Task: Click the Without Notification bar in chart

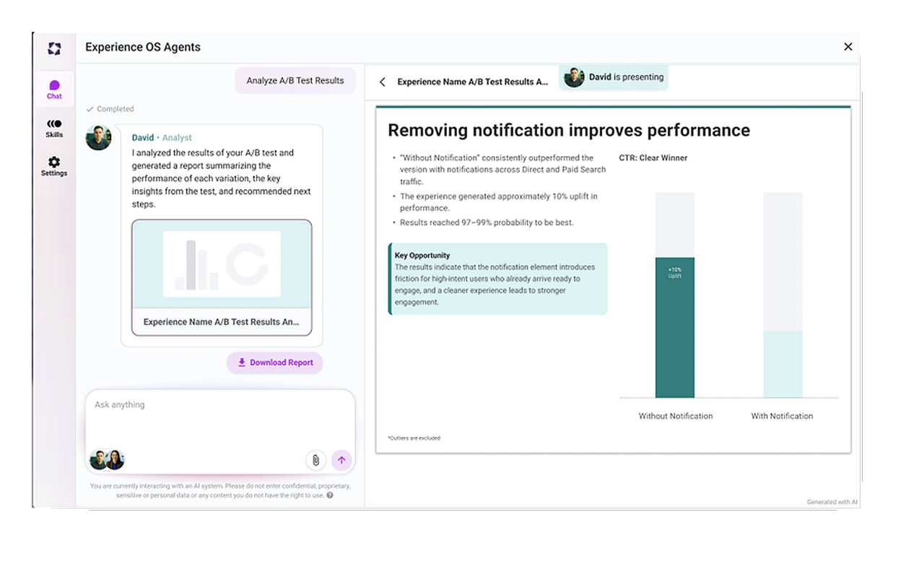Action: tap(675, 327)
